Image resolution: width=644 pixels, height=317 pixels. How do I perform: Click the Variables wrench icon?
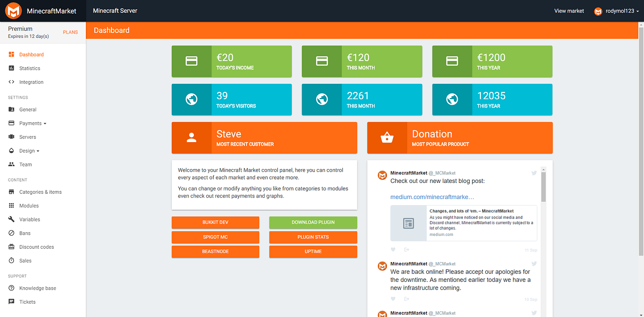coord(11,219)
